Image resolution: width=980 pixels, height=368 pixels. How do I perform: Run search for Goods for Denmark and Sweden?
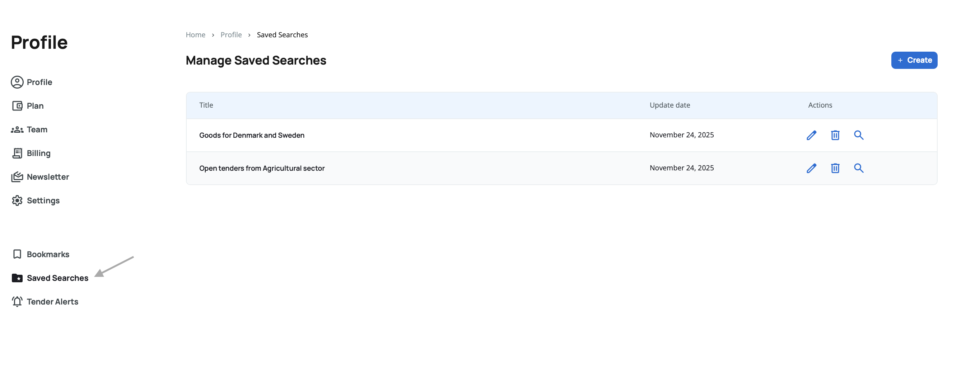coord(858,135)
